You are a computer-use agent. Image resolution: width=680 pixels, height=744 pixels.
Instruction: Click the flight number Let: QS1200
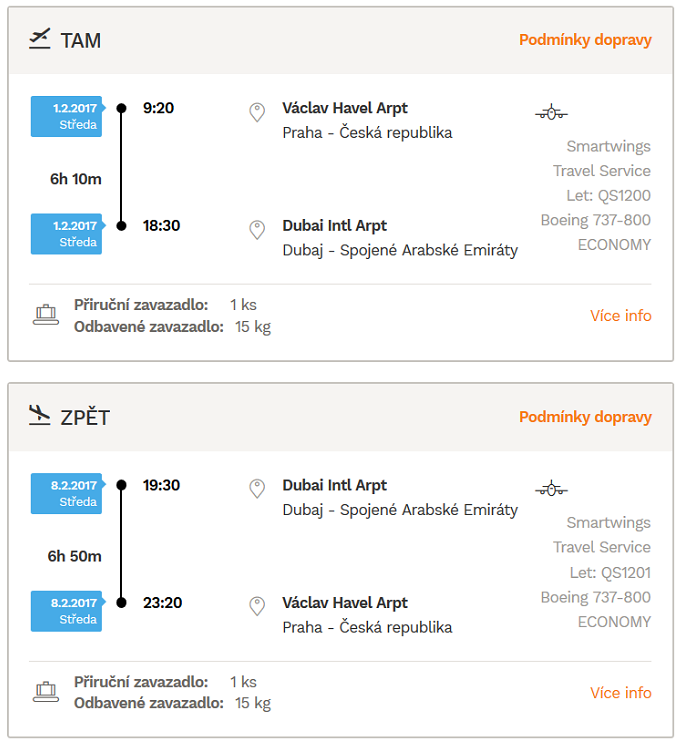(608, 195)
